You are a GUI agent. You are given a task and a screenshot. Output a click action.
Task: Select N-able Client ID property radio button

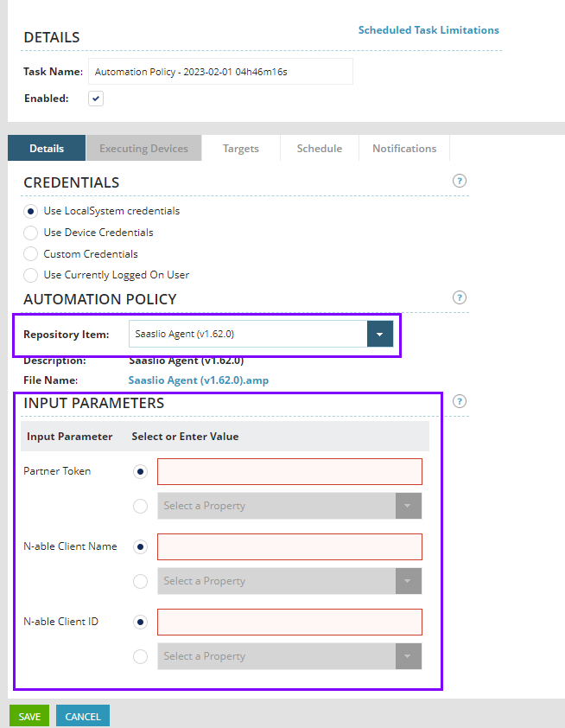click(140, 656)
